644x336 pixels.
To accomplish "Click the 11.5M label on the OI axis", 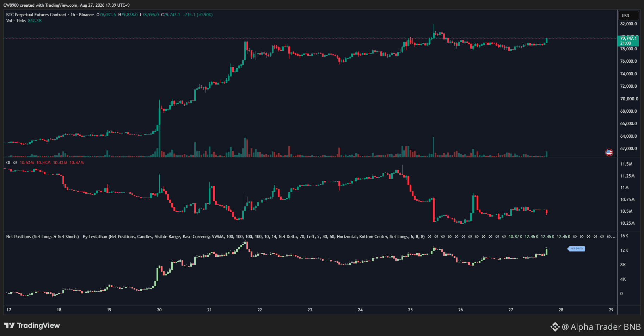I will pos(626,164).
